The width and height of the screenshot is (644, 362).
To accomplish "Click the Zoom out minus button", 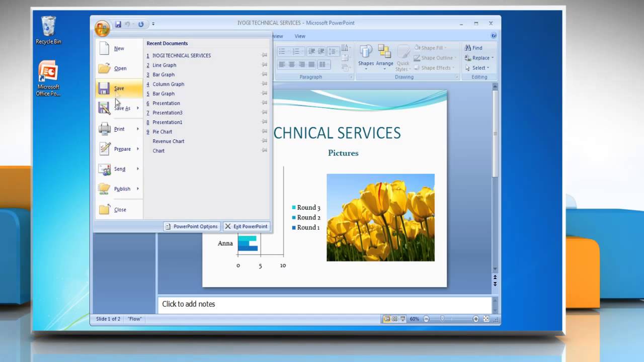I will click(x=426, y=319).
